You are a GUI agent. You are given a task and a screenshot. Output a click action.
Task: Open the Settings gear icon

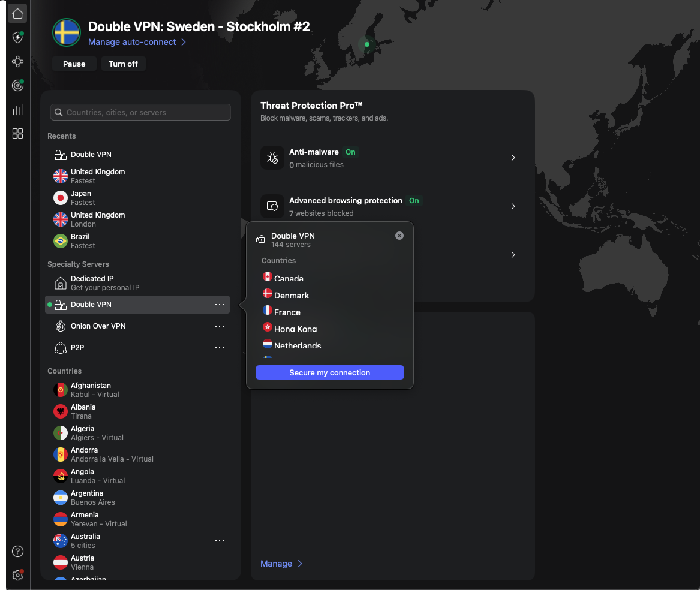pyautogui.click(x=17, y=575)
